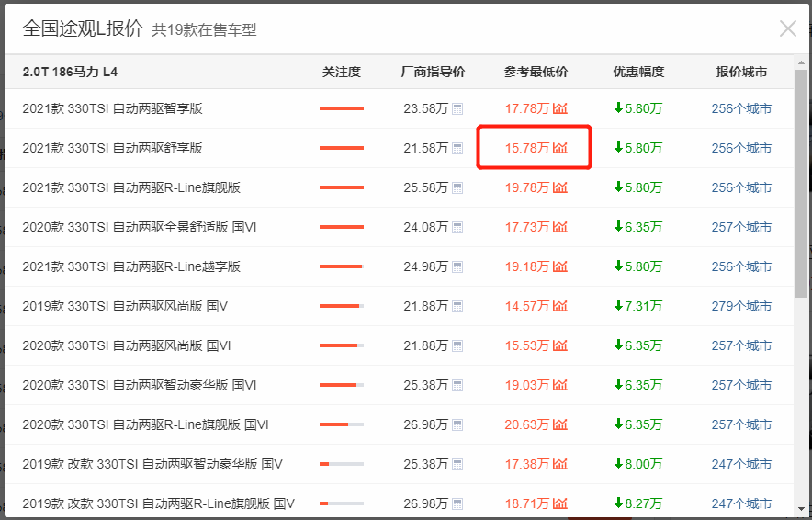
Task: Click the 8.27万 discount value
Action: (638, 503)
